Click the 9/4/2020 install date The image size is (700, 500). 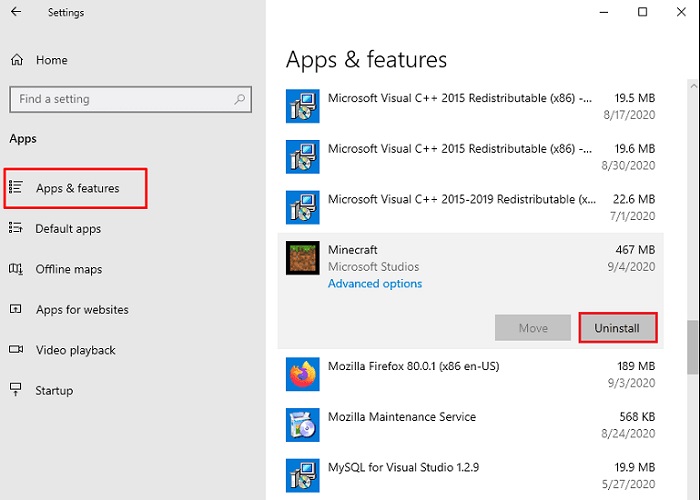(631, 267)
